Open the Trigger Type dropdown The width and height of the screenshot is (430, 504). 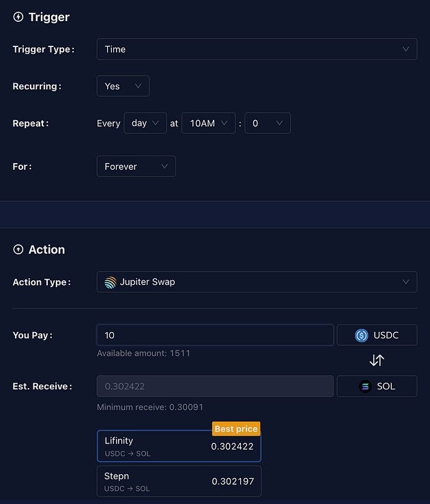[257, 49]
